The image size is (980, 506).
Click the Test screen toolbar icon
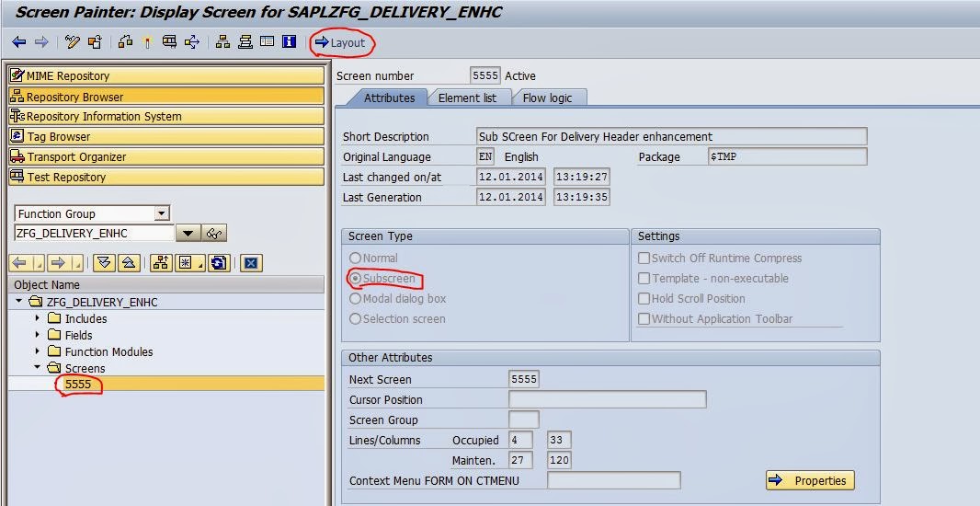[x=169, y=42]
